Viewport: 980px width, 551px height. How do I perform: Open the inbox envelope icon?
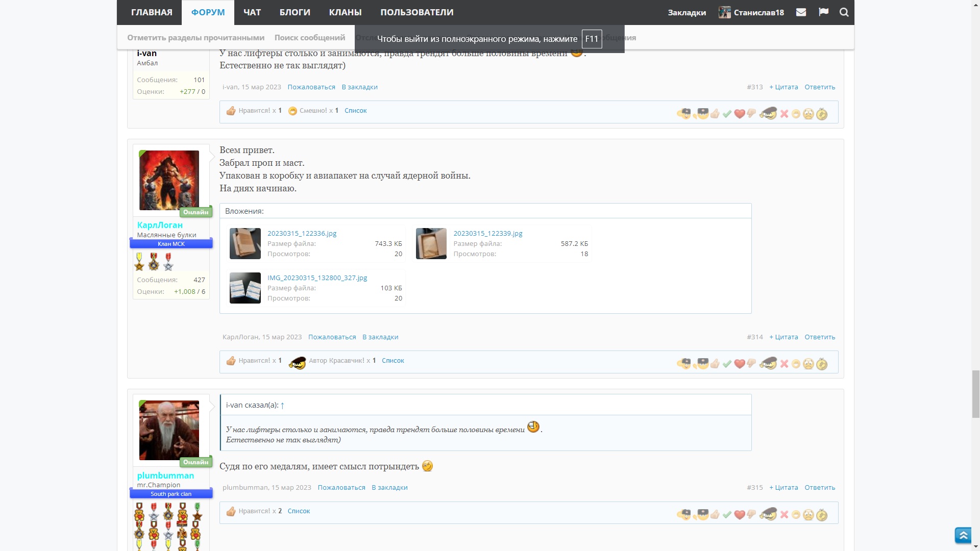801,12
